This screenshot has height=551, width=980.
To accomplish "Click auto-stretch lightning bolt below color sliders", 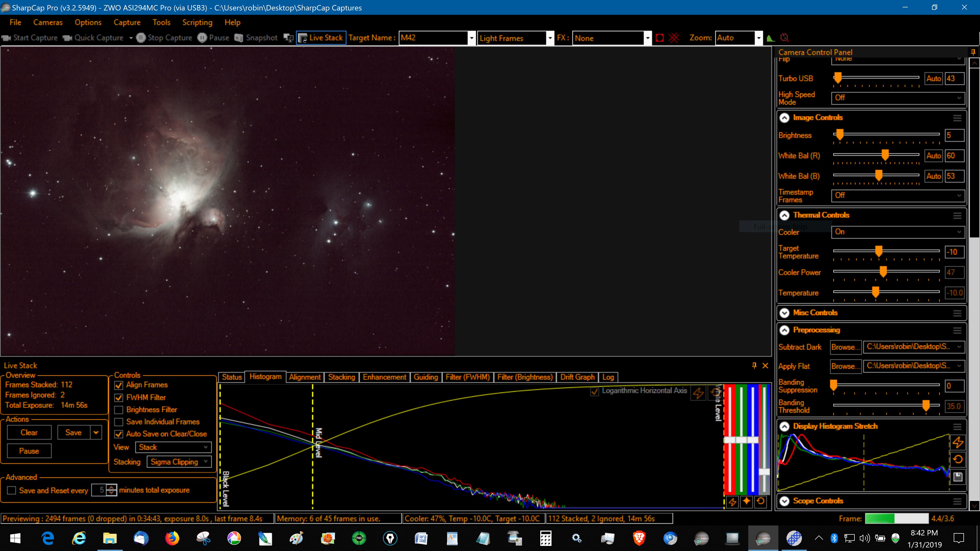I will tap(732, 502).
